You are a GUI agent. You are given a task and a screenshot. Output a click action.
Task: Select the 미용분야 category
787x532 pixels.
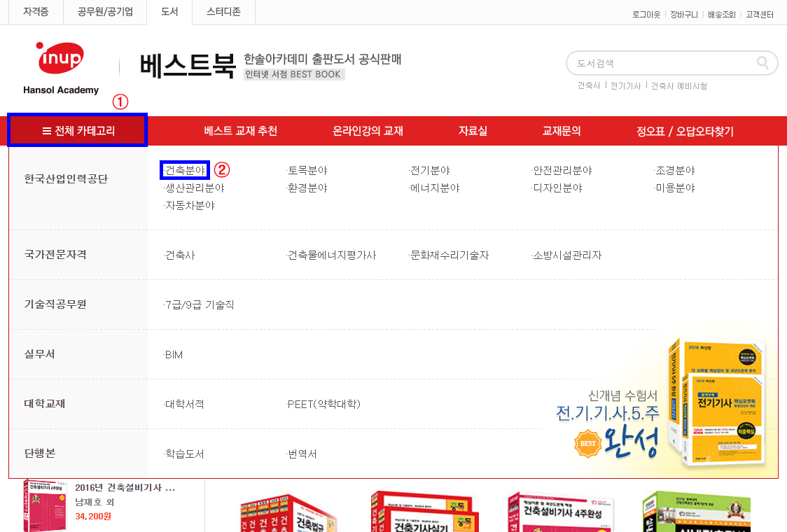click(674, 188)
